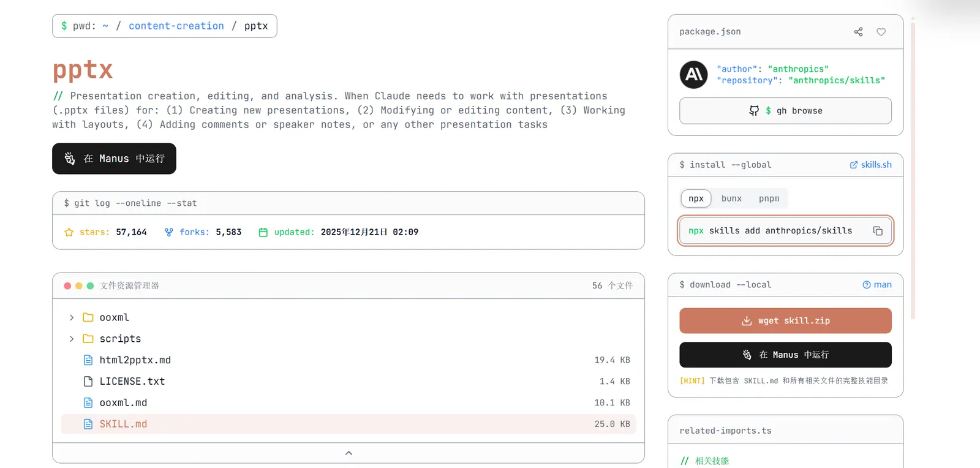
Task: Expand the ooxml folder
Action: point(72,317)
